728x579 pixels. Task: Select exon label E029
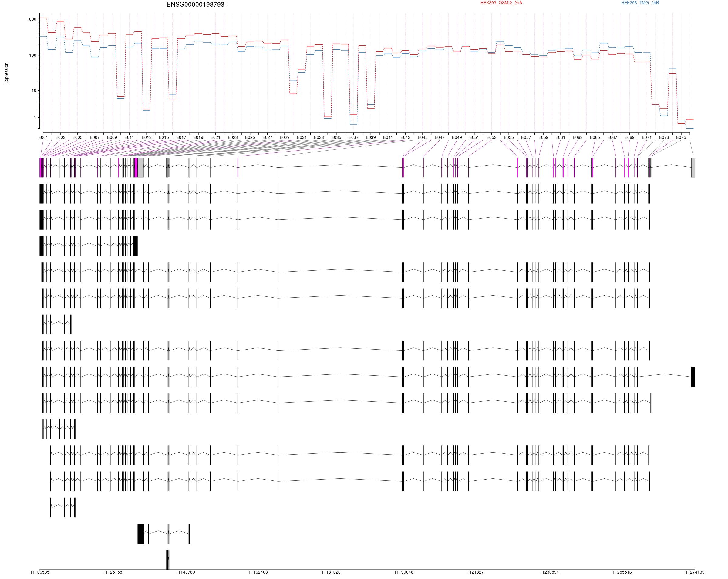[x=285, y=137]
